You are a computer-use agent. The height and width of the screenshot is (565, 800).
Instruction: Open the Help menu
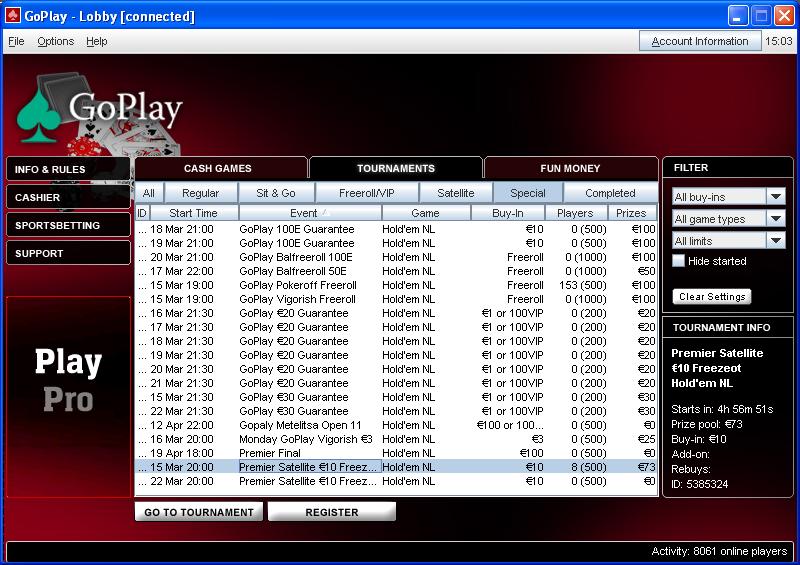click(x=96, y=41)
